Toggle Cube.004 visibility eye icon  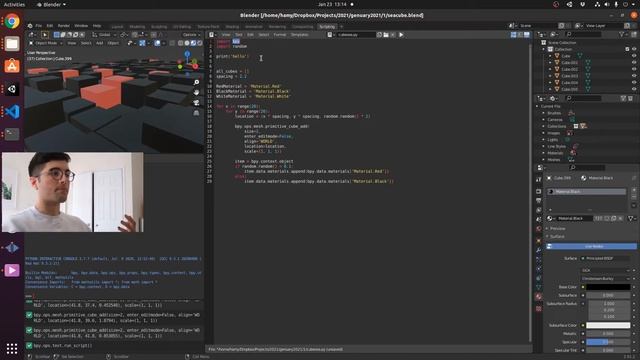[x=634, y=82]
